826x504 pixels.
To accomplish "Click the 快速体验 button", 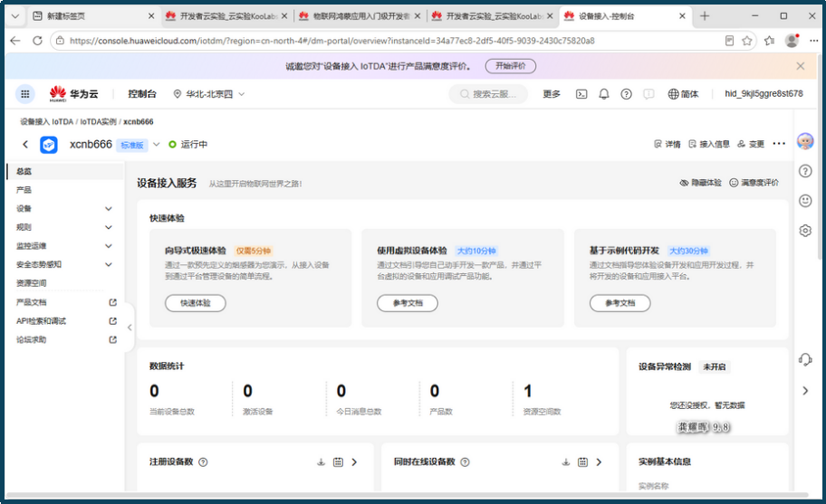I will [196, 303].
